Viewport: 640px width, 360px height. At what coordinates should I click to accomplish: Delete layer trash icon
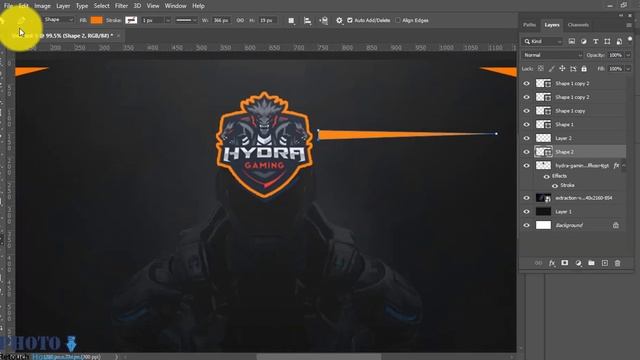(x=618, y=263)
